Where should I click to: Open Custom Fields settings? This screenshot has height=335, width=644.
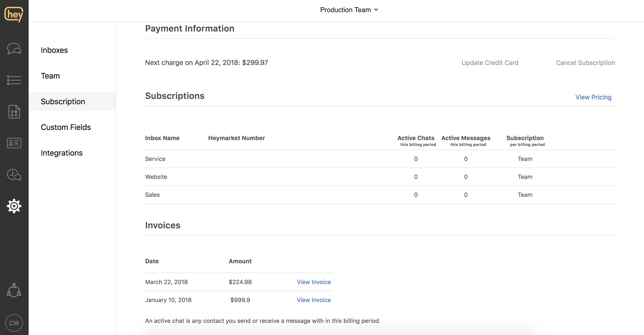tap(66, 127)
